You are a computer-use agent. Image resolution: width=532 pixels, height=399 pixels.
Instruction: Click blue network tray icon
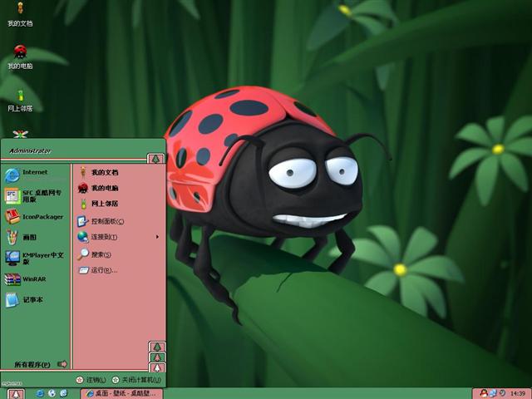[x=493, y=393]
